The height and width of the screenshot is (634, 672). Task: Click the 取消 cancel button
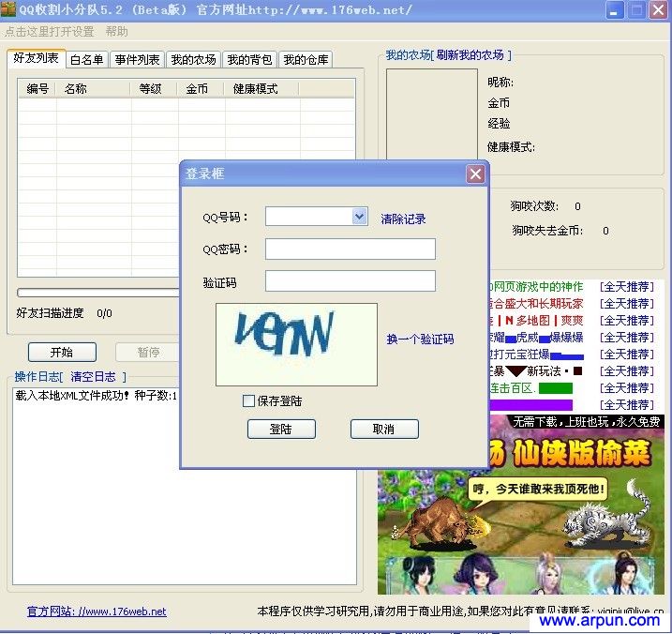coord(383,429)
